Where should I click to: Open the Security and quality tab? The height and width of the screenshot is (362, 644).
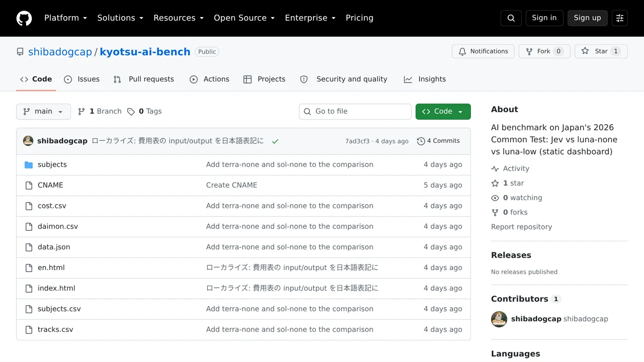pyautogui.click(x=344, y=79)
